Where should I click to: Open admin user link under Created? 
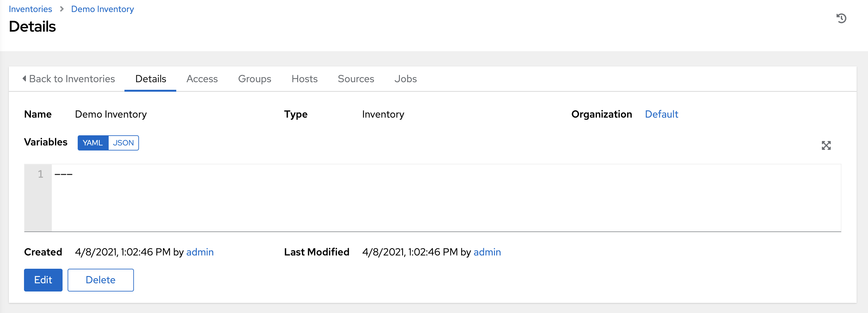200,252
